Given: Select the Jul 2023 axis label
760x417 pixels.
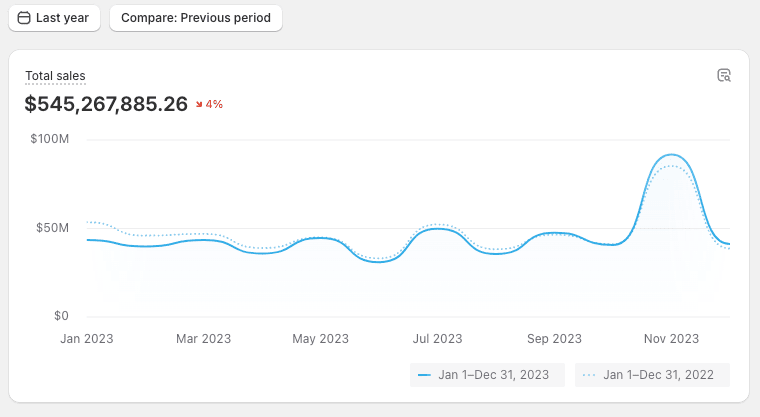Looking at the screenshot, I should point(437,339).
